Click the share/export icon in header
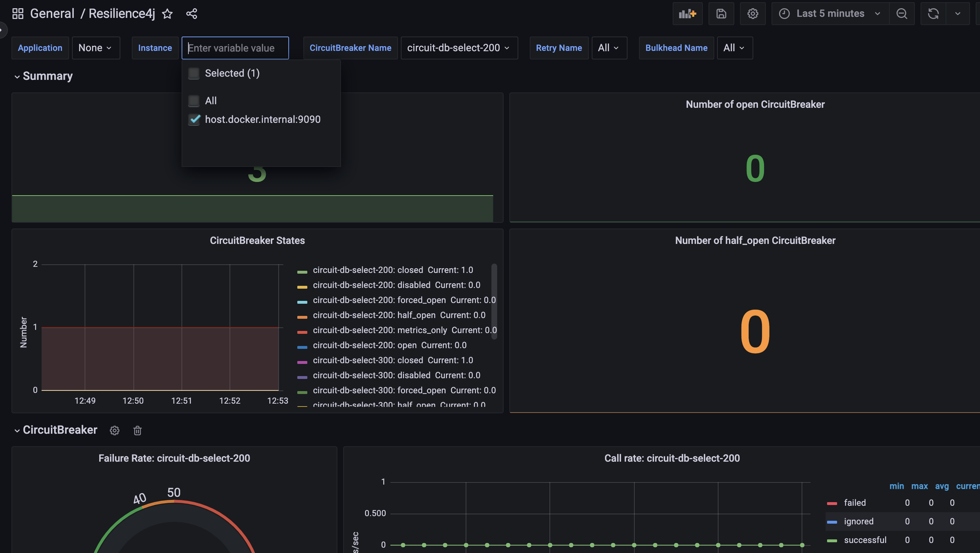Viewport: 980px width, 553px height. pos(191,13)
